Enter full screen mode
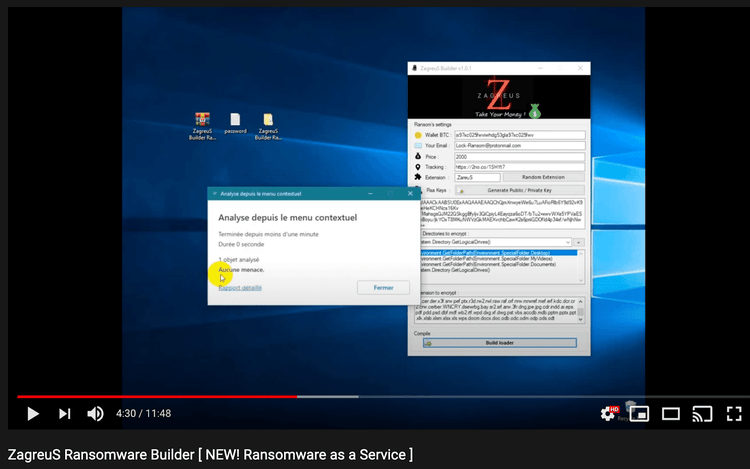 pos(734,413)
